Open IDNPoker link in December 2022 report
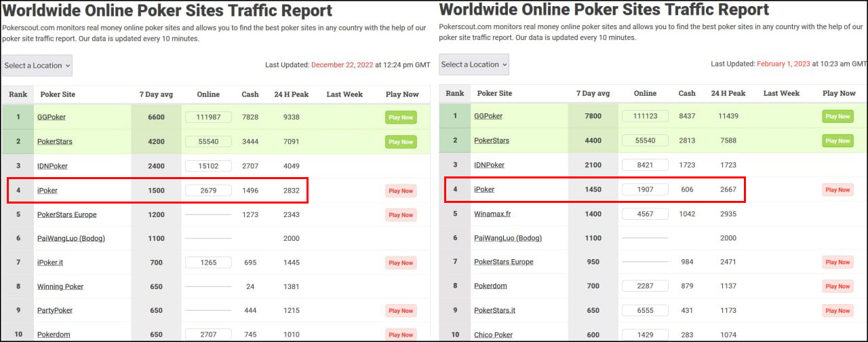868x342 pixels. pos(52,166)
